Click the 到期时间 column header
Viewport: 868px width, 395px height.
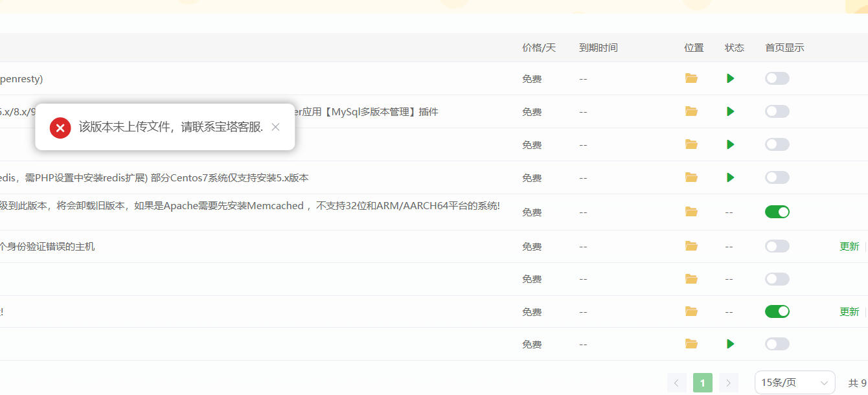[x=599, y=48]
